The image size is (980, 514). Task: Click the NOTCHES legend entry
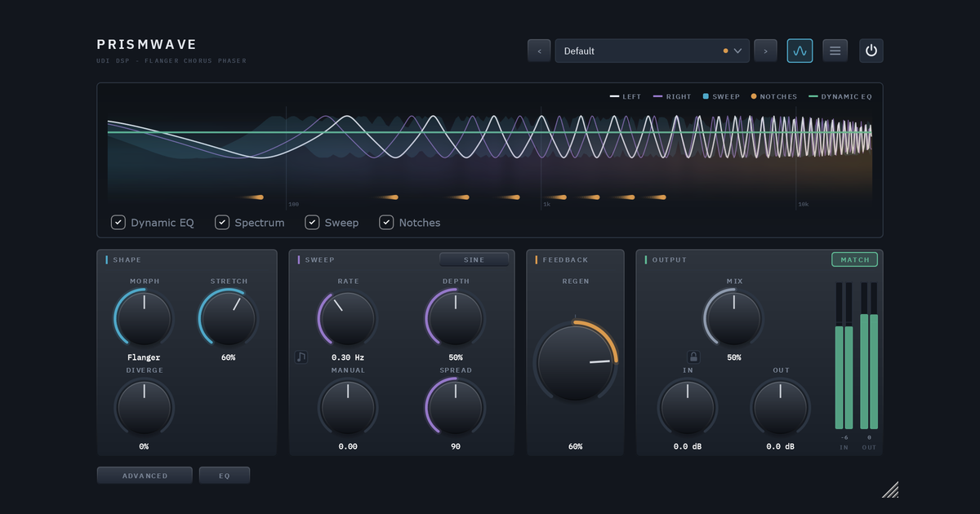coord(774,96)
